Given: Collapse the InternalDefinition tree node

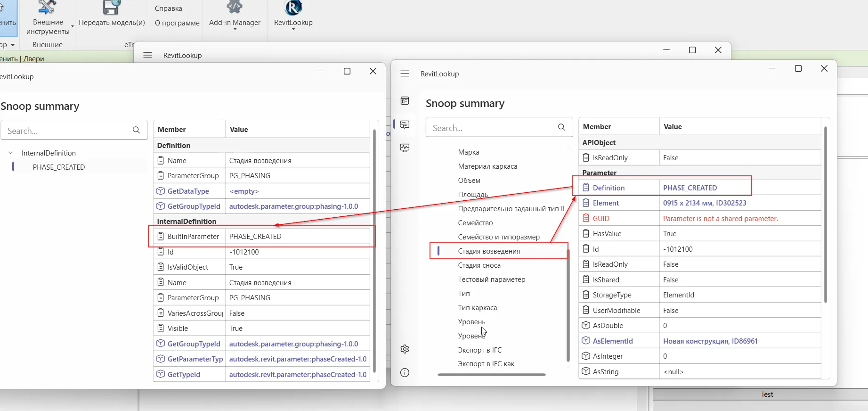Looking at the screenshot, I should (x=10, y=153).
